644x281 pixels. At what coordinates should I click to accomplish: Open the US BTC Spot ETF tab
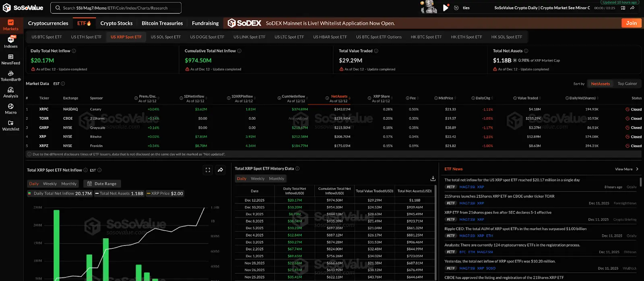click(47, 37)
